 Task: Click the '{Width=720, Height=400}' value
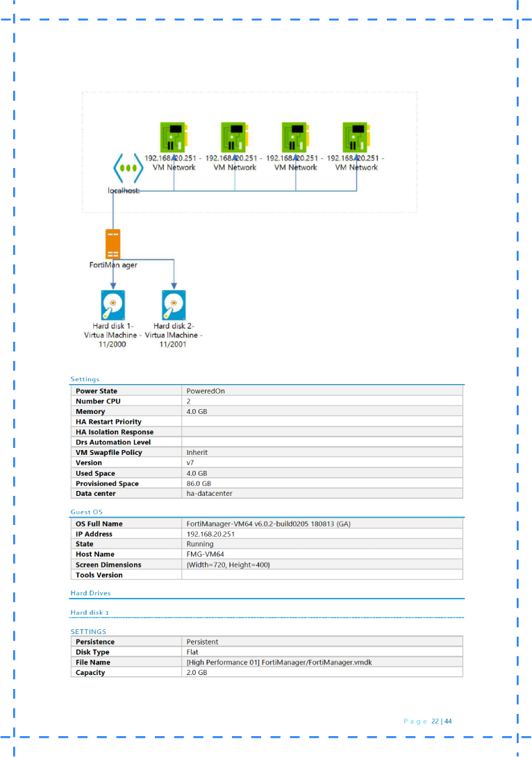(228, 565)
